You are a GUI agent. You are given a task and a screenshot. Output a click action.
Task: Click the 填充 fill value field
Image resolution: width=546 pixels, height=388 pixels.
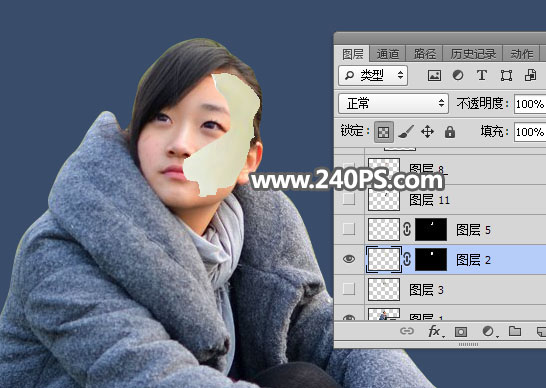coord(530,132)
